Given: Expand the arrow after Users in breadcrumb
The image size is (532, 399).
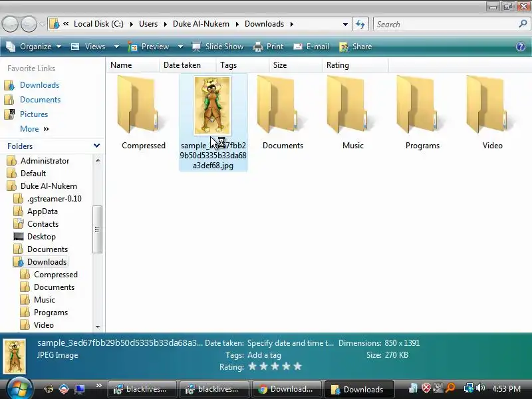Looking at the screenshot, I should pos(165,24).
